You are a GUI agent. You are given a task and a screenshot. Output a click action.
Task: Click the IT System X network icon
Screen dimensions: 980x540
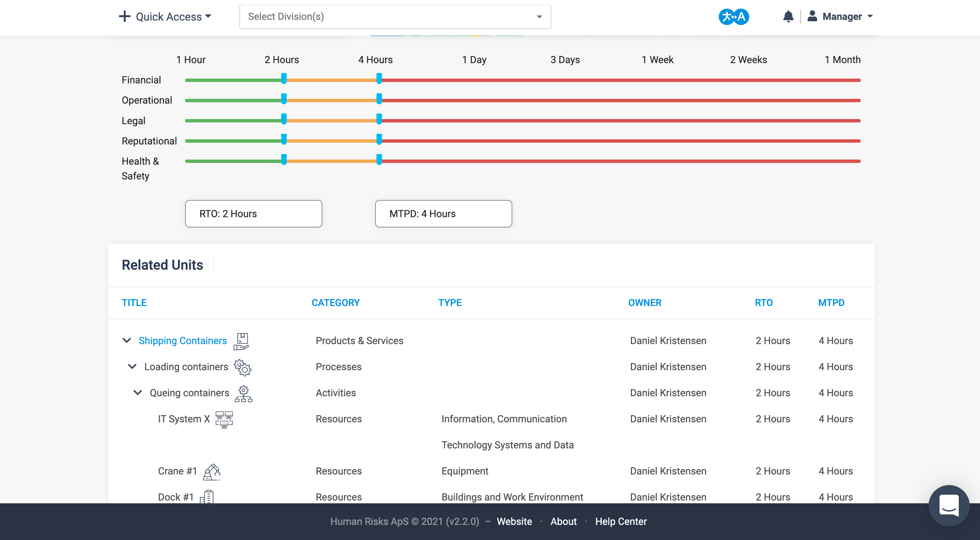tap(224, 419)
